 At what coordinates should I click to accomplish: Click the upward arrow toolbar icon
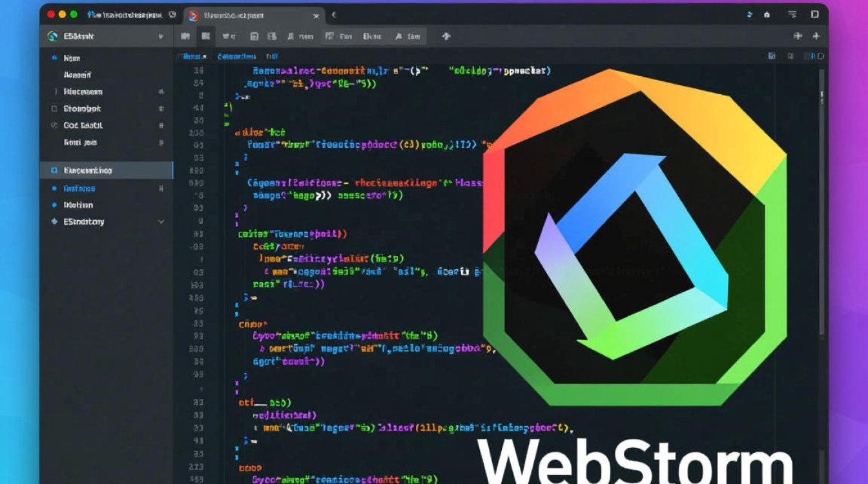click(446, 37)
